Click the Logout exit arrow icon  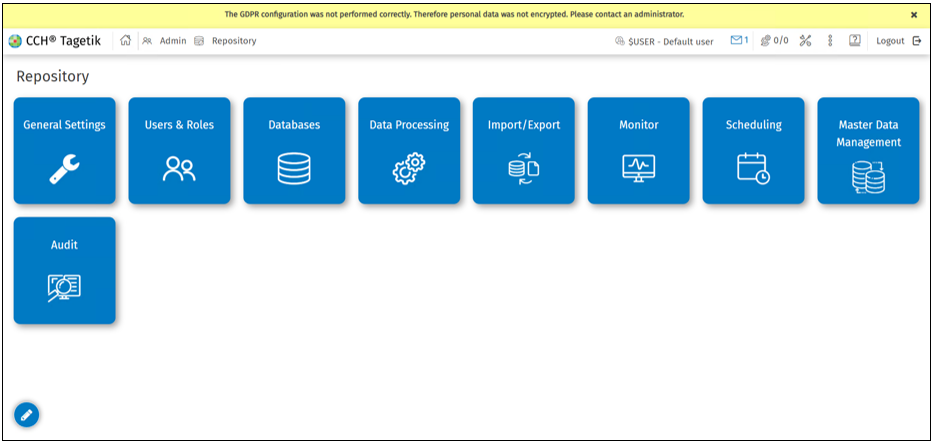[917, 41]
